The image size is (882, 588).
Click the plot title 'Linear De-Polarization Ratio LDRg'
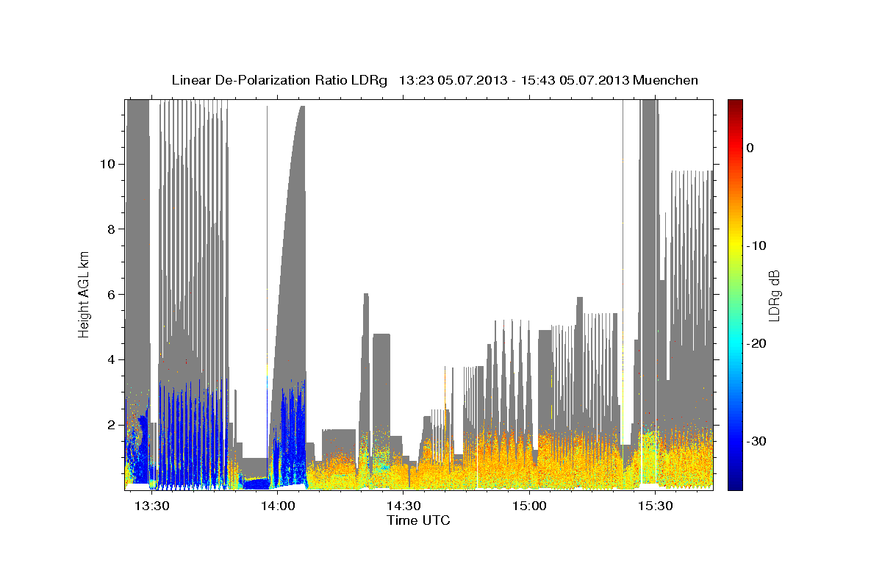click(x=279, y=80)
